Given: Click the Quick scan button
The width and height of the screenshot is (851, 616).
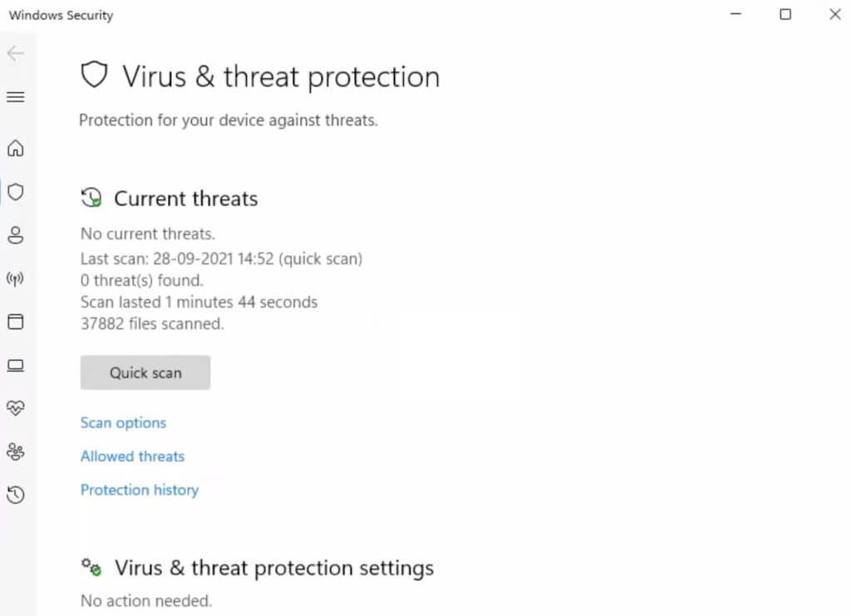Looking at the screenshot, I should (145, 372).
